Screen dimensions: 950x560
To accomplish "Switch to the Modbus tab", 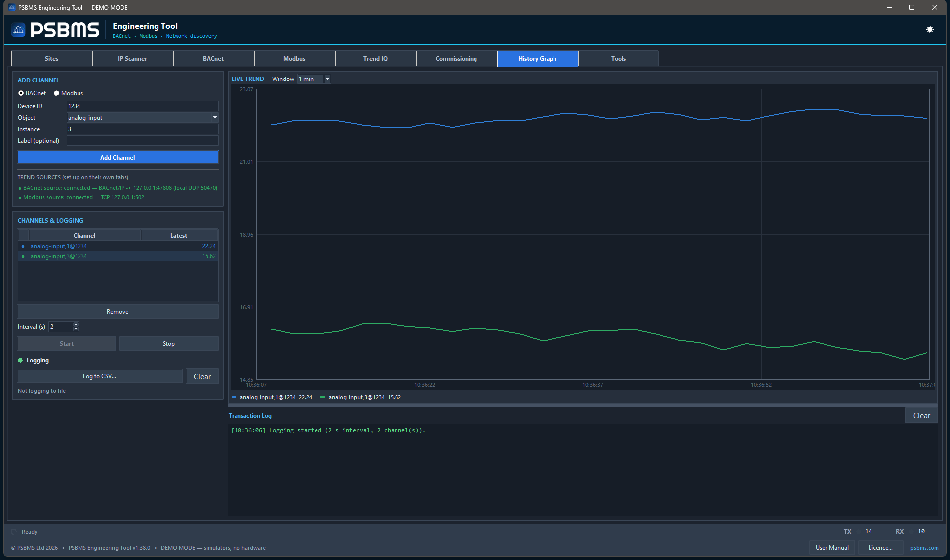I will pos(295,59).
